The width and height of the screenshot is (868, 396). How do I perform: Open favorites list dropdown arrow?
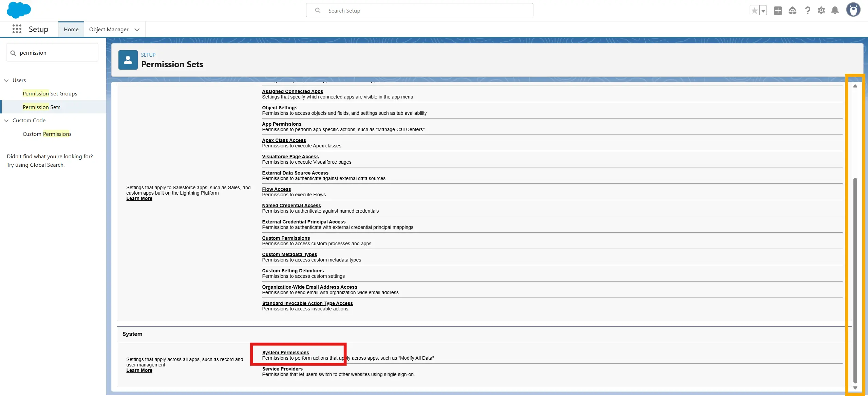(763, 11)
